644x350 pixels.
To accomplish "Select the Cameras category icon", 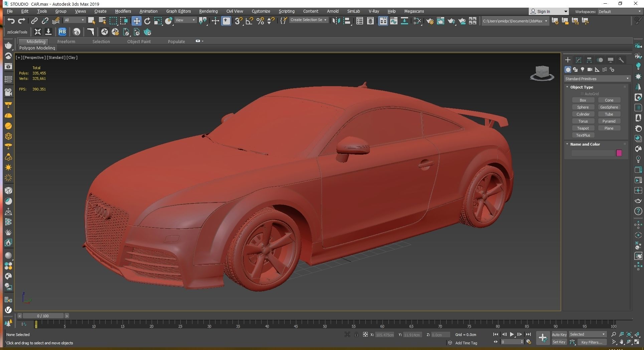I will (x=590, y=69).
